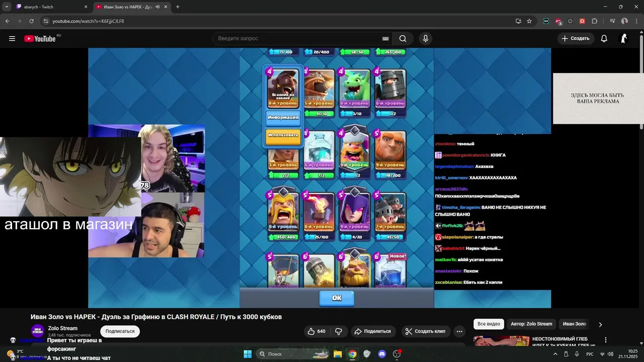This screenshot has width=644, height=362.
Task: Start voice search with the microphone
Action: click(x=426, y=39)
